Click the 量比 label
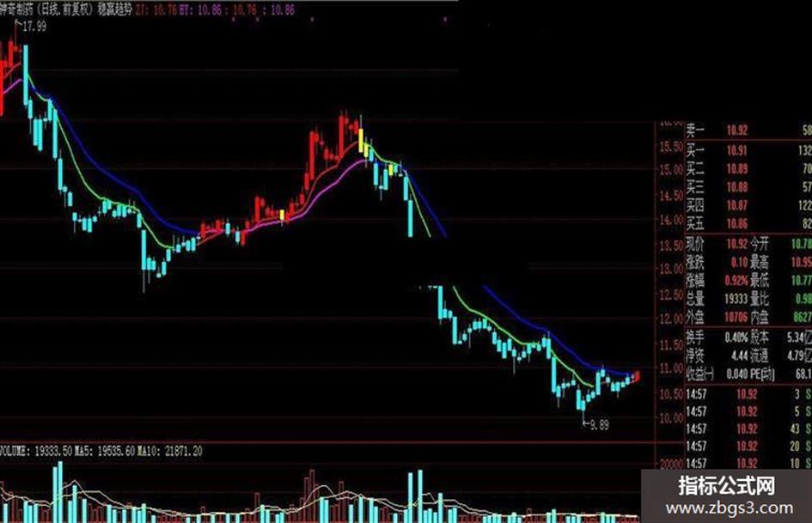812x523 pixels. [760, 299]
